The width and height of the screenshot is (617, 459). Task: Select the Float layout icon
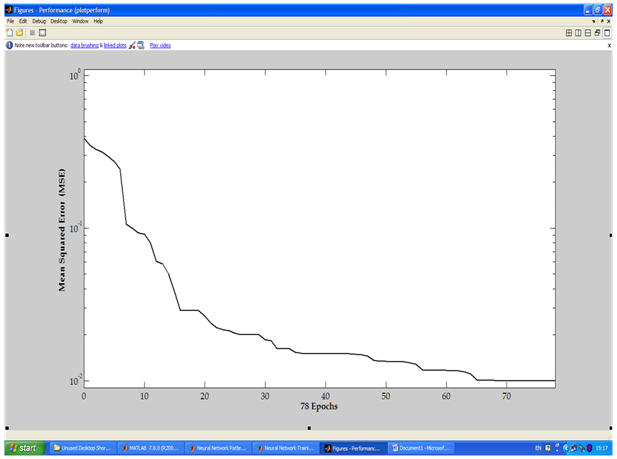pos(597,32)
